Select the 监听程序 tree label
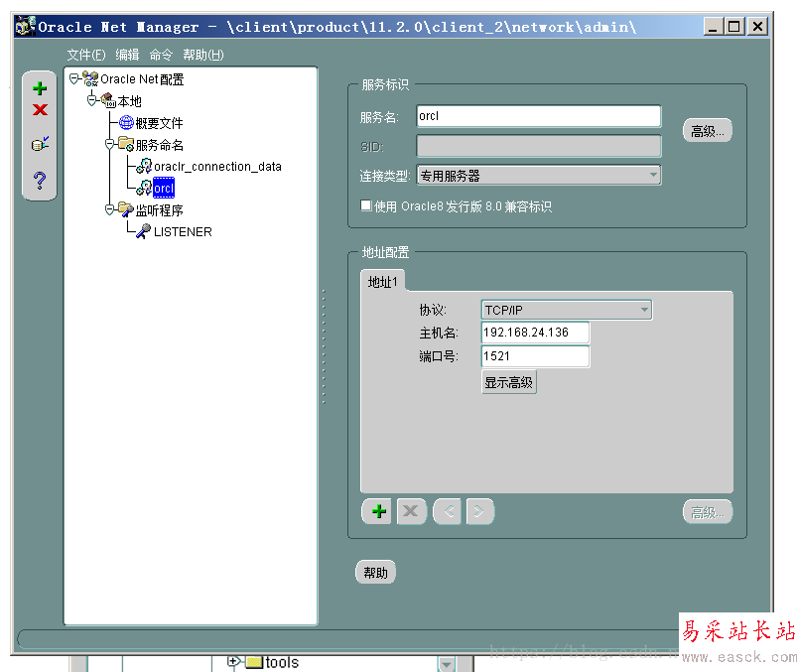The width and height of the screenshot is (798, 672). tap(159, 209)
